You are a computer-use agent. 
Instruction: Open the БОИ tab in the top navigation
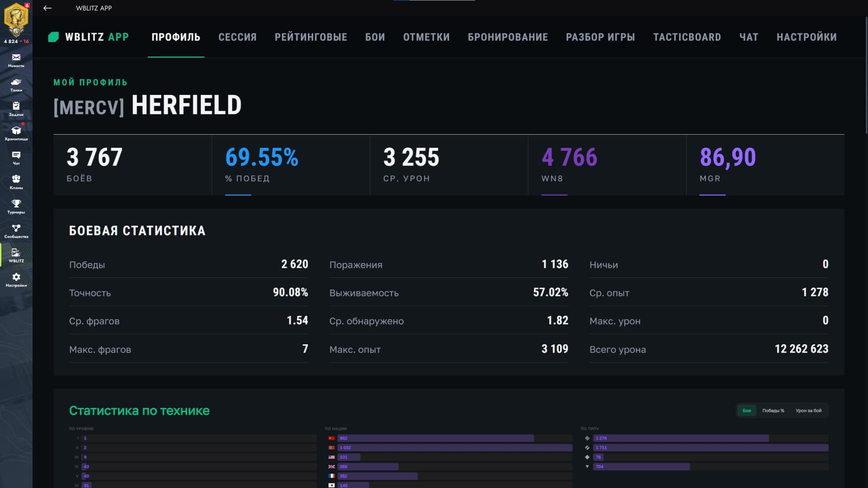[375, 37]
